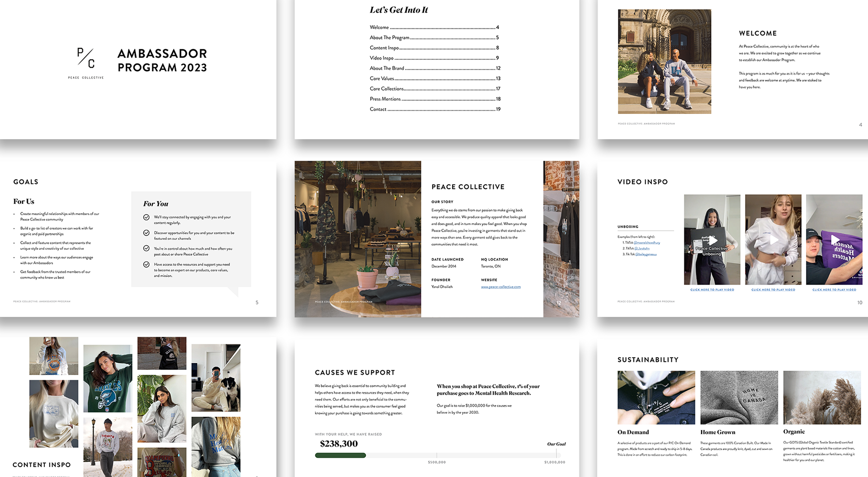Click the Organic pampas grass photo

[822, 397]
